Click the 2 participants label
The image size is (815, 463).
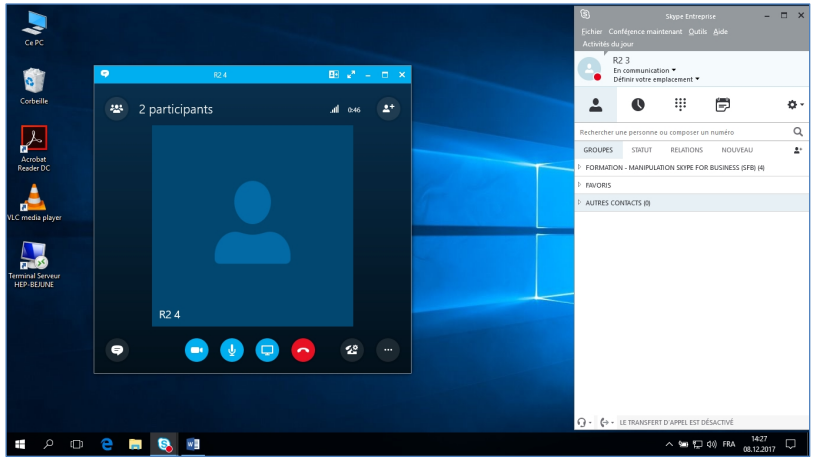tap(176, 109)
